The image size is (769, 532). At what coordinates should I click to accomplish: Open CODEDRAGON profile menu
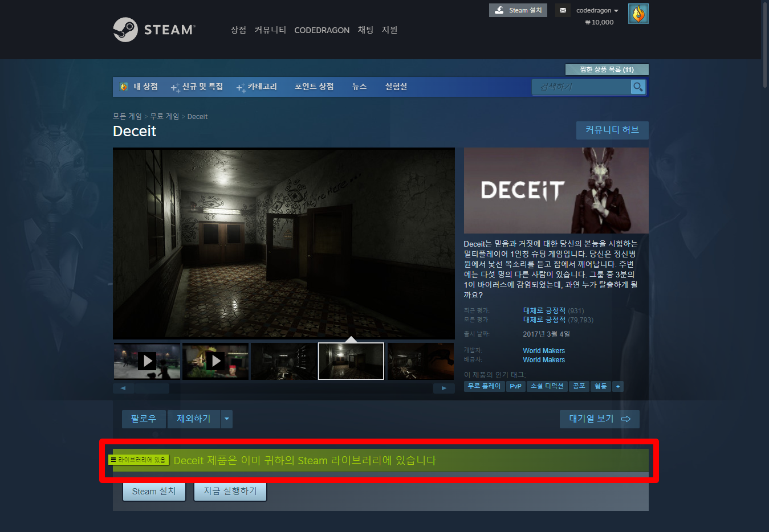pos(322,30)
